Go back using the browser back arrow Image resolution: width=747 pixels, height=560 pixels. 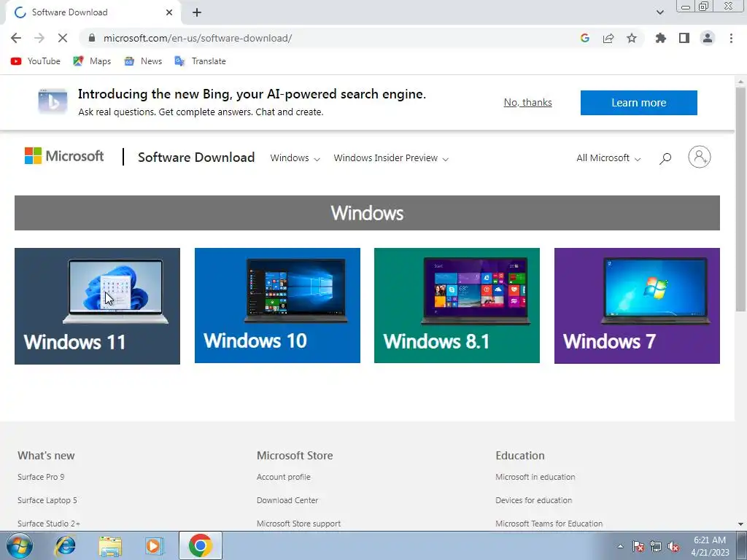click(x=16, y=38)
